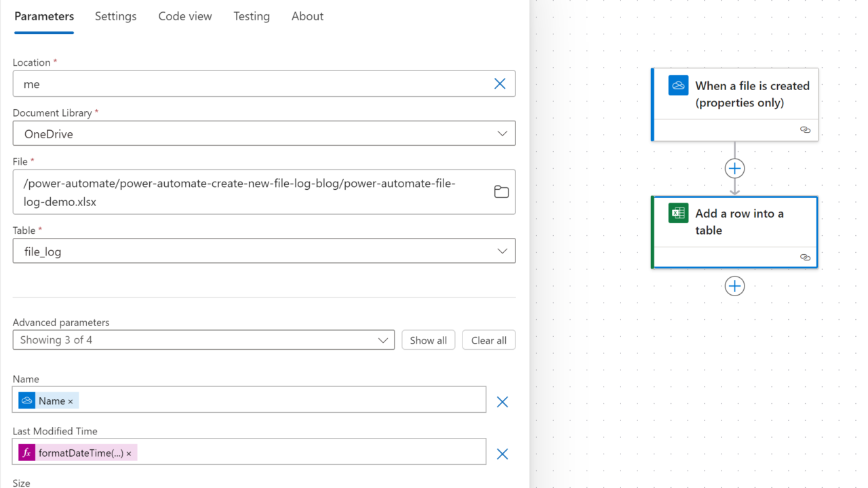The width and height of the screenshot is (868, 488).
Task: Insert step between trigger and action
Action: (734, 168)
